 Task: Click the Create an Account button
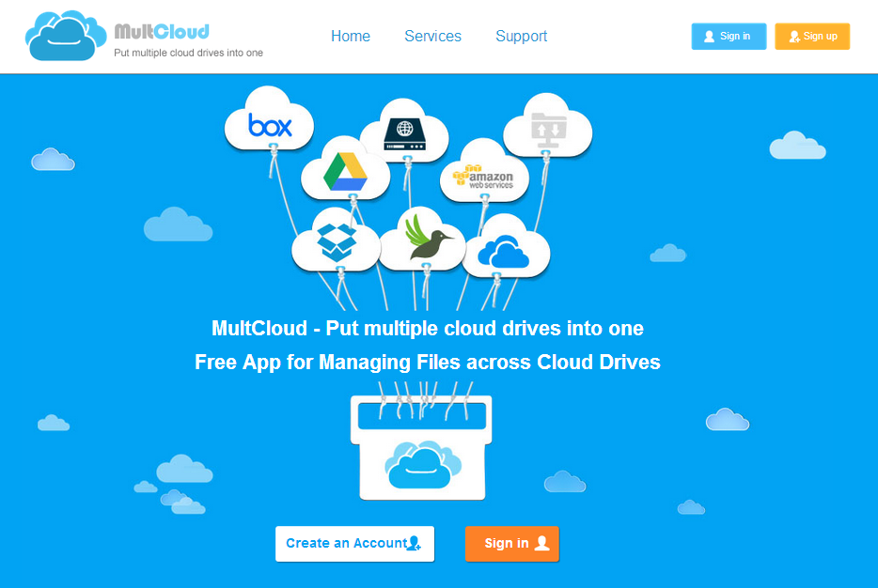pos(355,543)
